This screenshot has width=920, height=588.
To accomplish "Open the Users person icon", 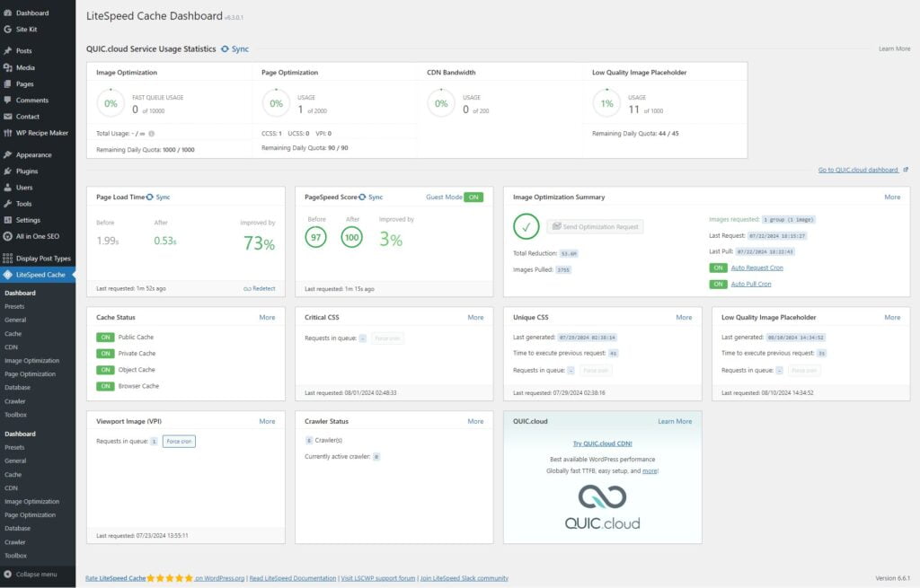I will (x=7, y=188).
